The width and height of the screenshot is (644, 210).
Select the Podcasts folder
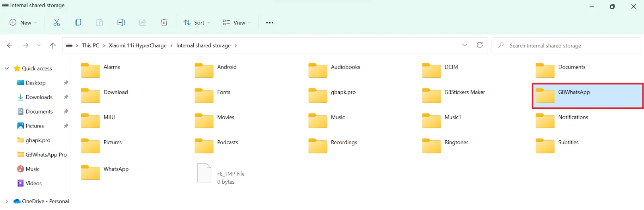216,146
